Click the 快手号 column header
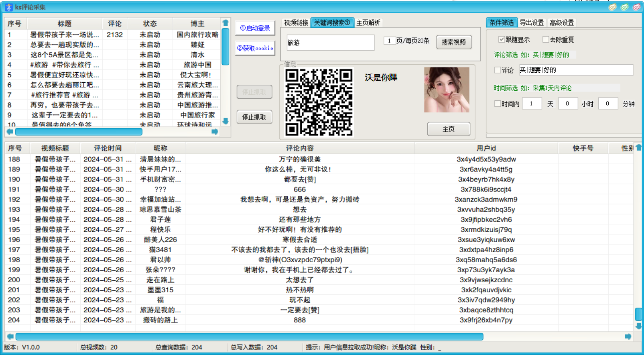The height and width of the screenshot is (355, 644). click(583, 148)
